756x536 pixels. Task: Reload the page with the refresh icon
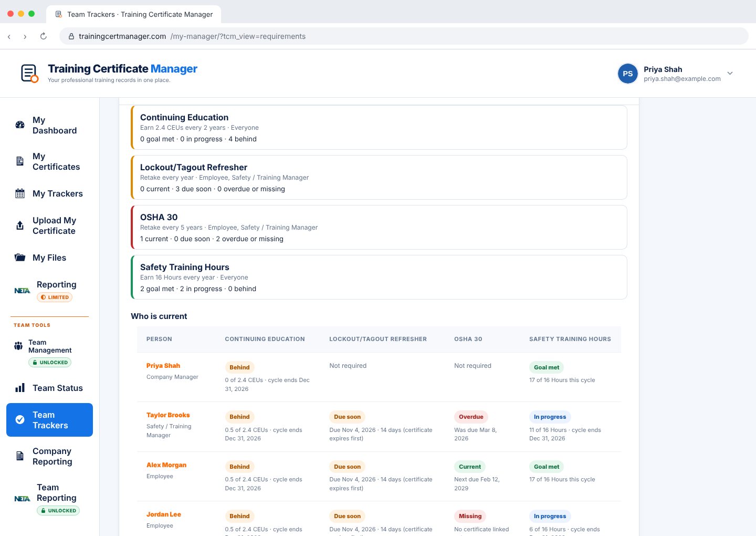pos(44,36)
